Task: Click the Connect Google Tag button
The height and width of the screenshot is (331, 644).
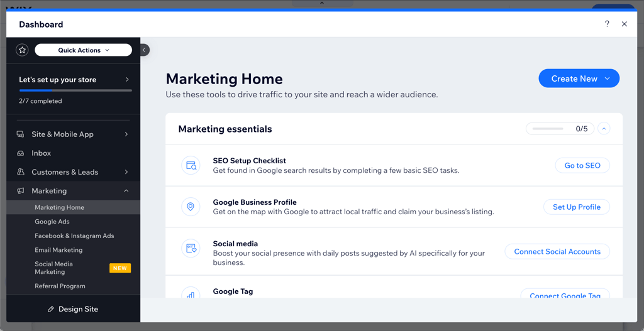Action: [565, 294]
